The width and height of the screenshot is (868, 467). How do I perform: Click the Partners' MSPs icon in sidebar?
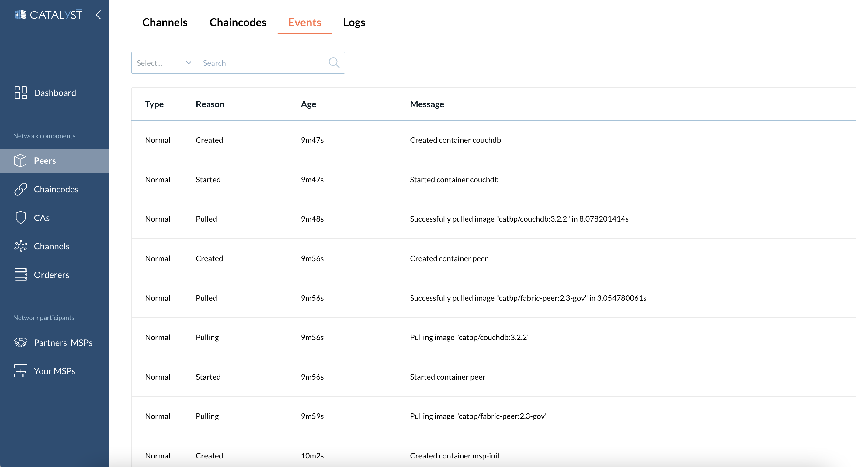pos(20,342)
